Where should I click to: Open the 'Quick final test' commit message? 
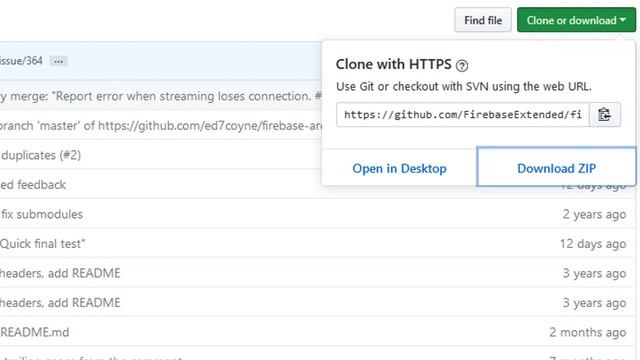tap(42, 244)
